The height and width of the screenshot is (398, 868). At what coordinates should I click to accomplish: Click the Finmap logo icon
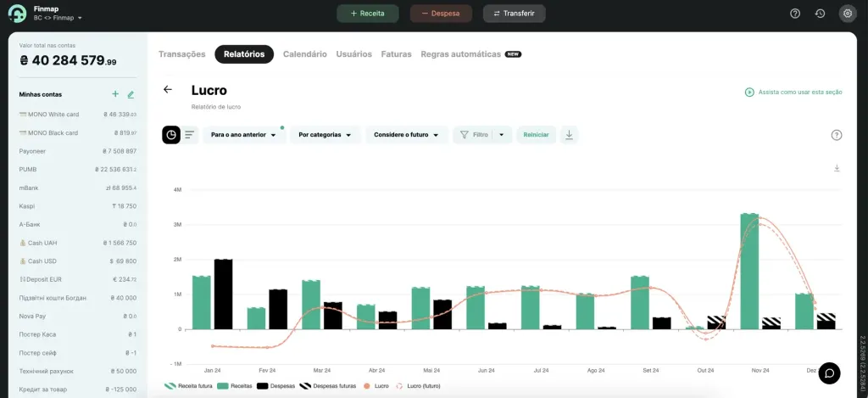[17, 14]
